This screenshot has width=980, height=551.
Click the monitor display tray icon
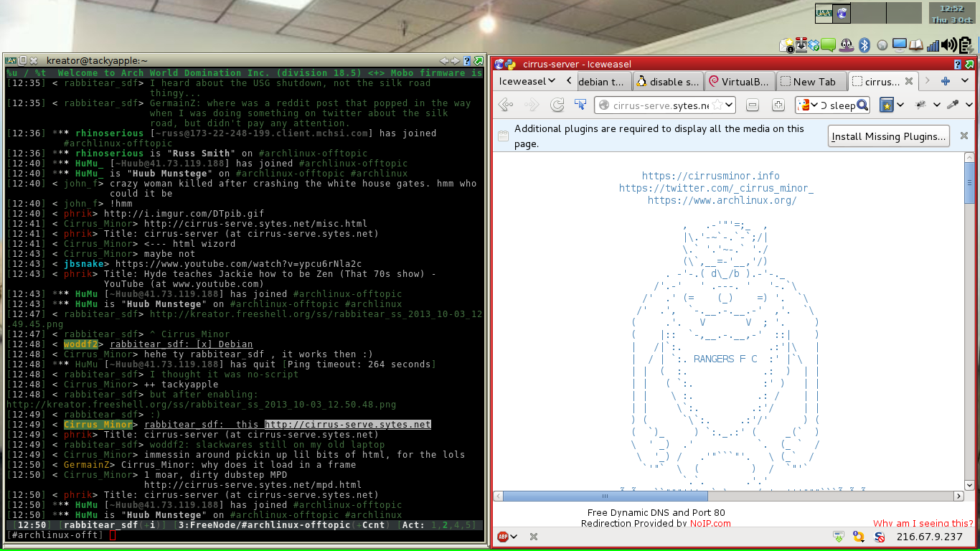pyautogui.click(x=900, y=45)
